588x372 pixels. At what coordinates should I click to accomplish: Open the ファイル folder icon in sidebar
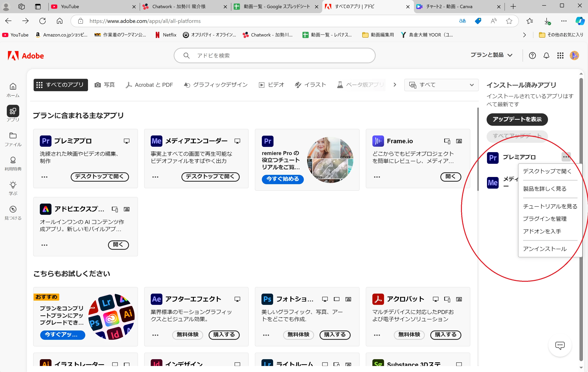click(x=13, y=136)
